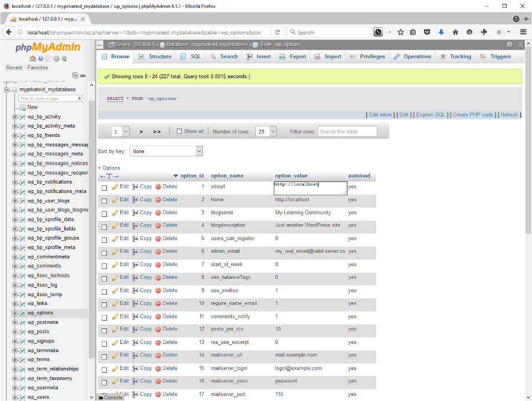Image resolution: width=532 pixels, height=401 pixels.
Task: Open the page number dropdown
Action: pos(120,131)
